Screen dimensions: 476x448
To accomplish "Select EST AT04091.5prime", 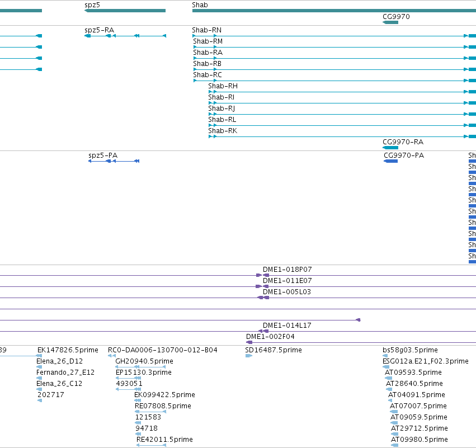I will coord(417,395).
